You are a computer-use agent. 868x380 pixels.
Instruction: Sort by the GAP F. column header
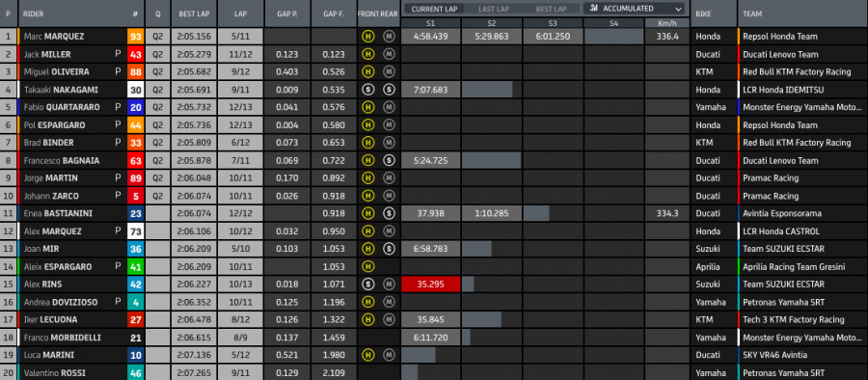point(334,14)
